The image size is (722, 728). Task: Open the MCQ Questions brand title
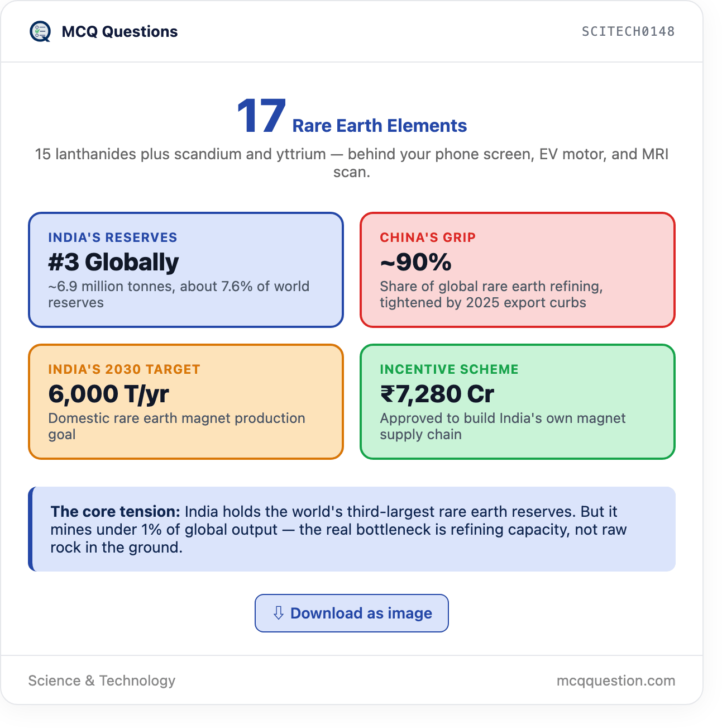point(119,32)
